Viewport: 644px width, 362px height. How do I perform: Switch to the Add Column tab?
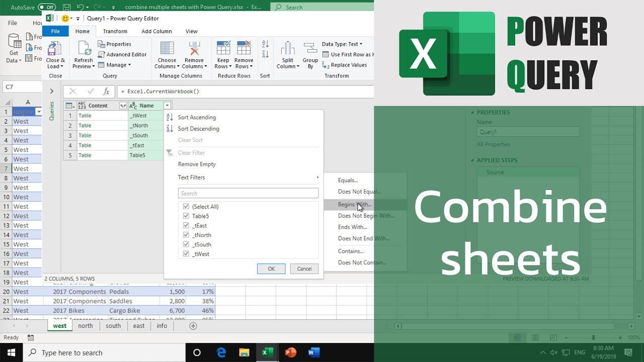click(156, 31)
